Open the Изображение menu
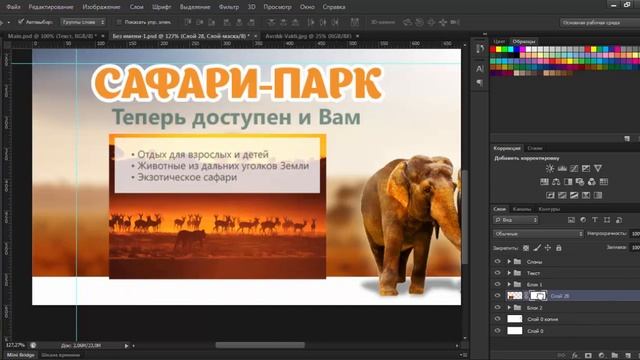The image size is (640, 360). click(x=101, y=7)
